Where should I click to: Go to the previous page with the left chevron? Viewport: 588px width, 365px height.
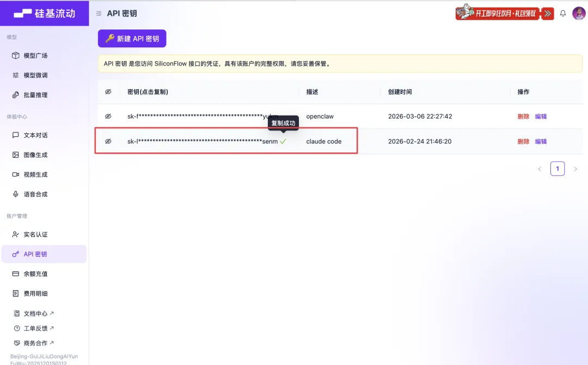click(x=540, y=169)
